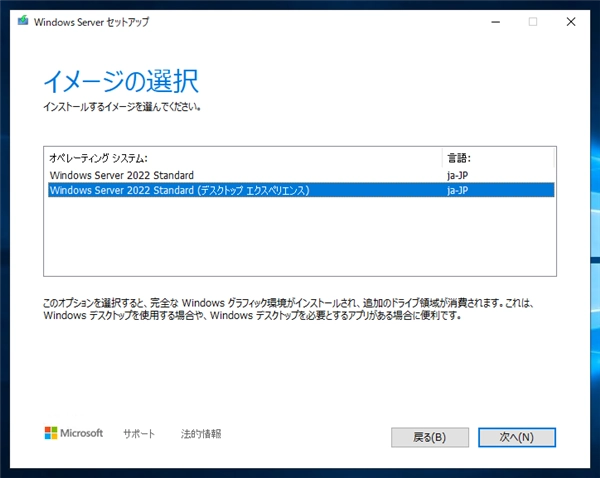The width and height of the screenshot is (600, 478).
Task: Click ja-JP language cell of first row
Action: pyautogui.click(x=457, y=175)
